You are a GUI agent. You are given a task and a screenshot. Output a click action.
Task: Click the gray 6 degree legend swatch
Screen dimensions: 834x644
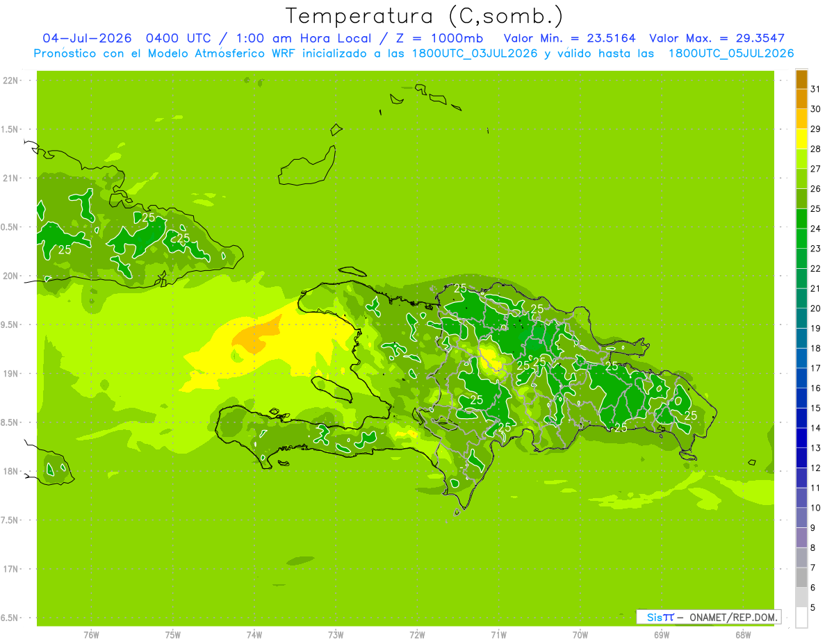[801, 578]
